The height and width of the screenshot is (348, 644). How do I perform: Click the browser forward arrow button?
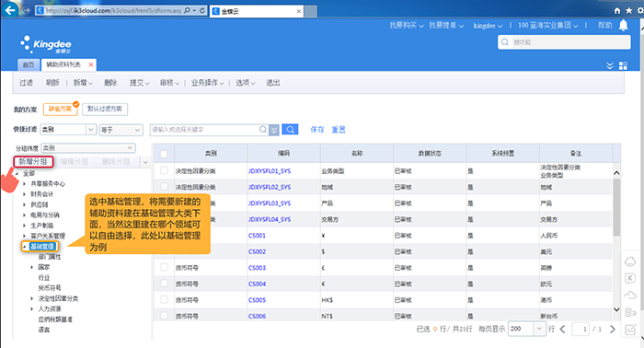27,10
